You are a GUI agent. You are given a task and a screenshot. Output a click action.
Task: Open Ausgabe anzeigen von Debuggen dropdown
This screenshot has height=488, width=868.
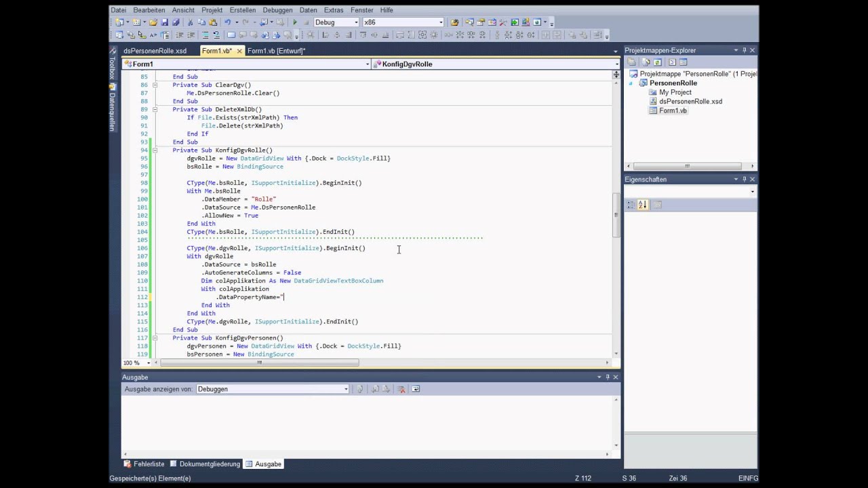(345, 389)
